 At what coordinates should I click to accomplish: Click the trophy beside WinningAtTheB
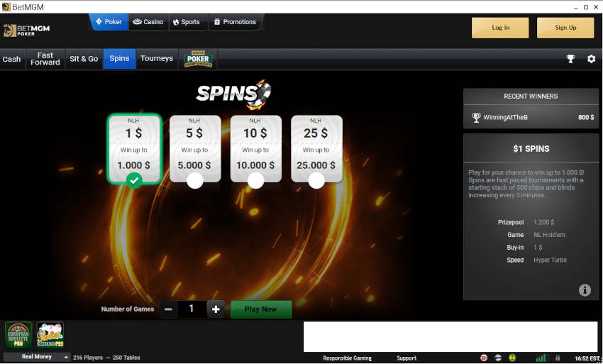[476, 118]
